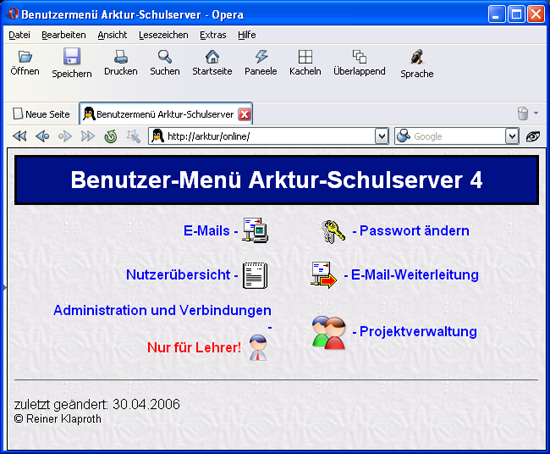Open the E-Mails link
The height and width of the screenshot is (454, 550).
pyautogui.click(x=206, y=231)
